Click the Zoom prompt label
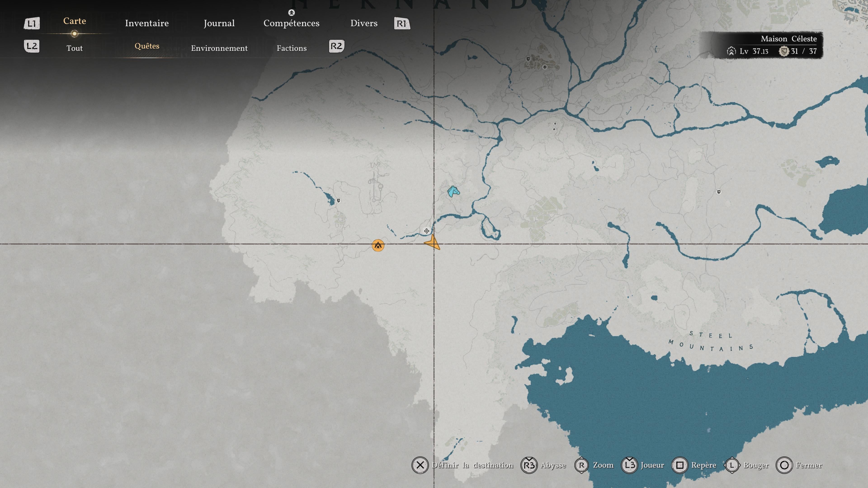This screenshot has width=868, height=488. pos(603,465)
